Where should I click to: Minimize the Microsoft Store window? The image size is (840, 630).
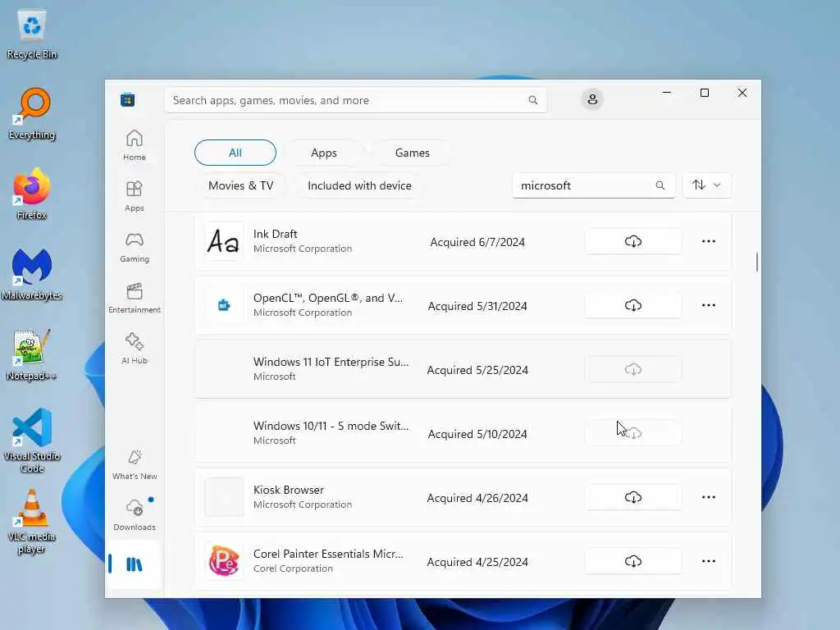[x=667, y=93]
